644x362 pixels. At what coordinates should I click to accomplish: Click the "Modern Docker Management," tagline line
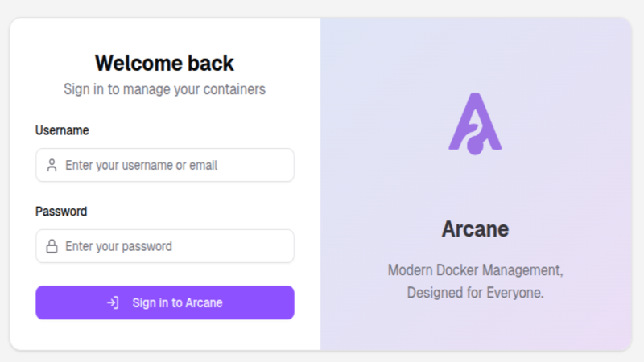click(475, 269)
